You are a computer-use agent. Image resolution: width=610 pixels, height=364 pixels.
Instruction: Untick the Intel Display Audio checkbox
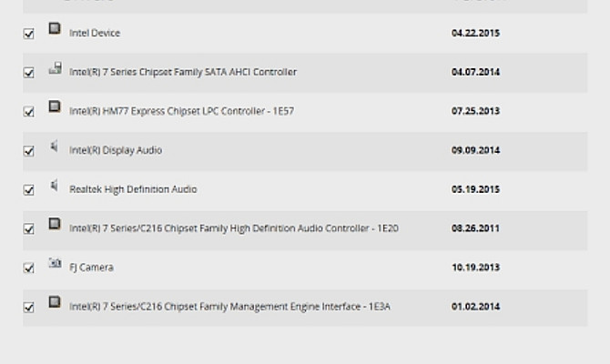[x=28, y=151]
